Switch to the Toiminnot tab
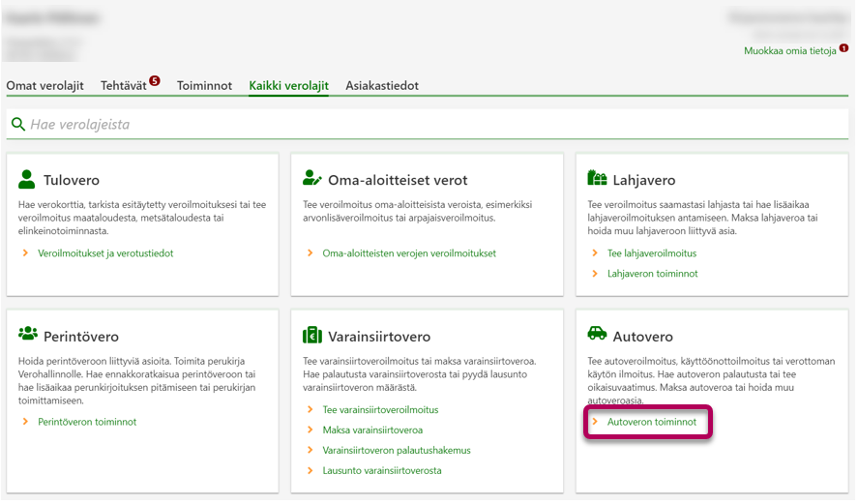The image size is (858, 504). (x=204, y=86)
